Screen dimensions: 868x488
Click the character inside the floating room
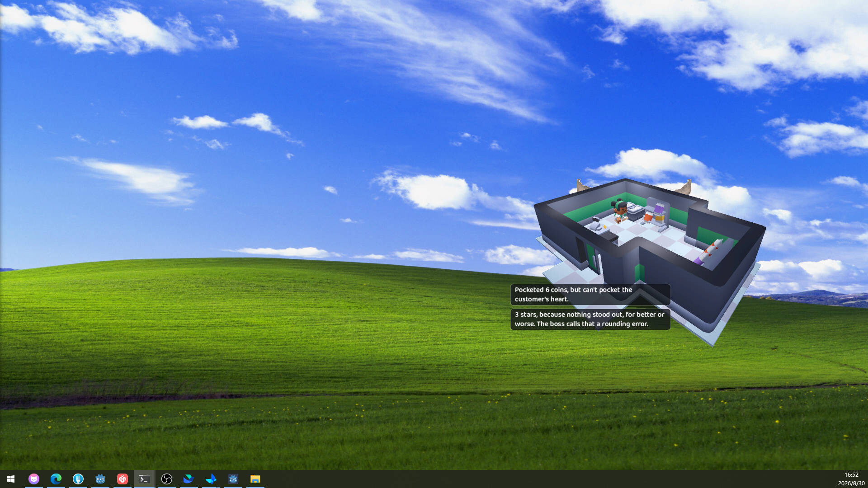click(x=620, y=211)
